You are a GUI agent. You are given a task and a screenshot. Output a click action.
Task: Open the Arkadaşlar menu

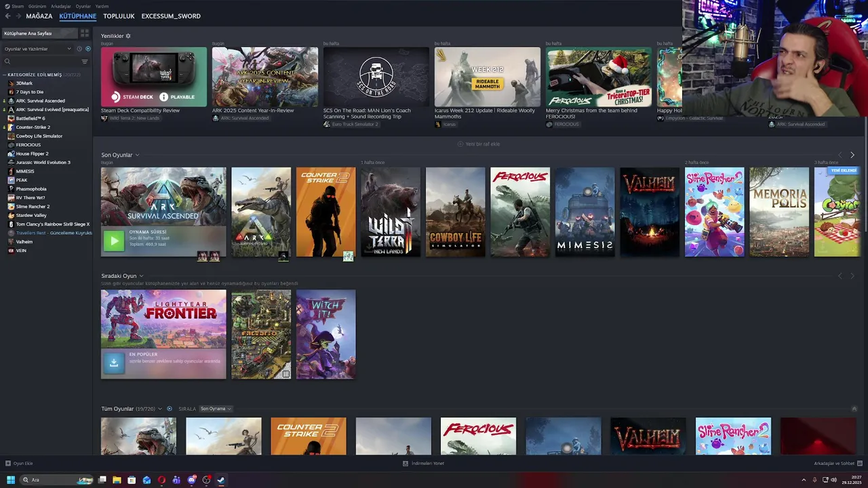point(60,6)
